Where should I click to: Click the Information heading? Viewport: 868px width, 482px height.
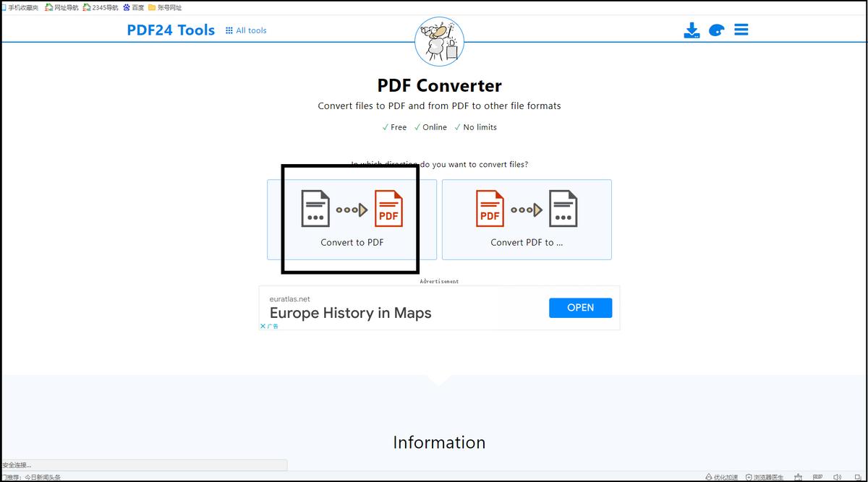439,442
